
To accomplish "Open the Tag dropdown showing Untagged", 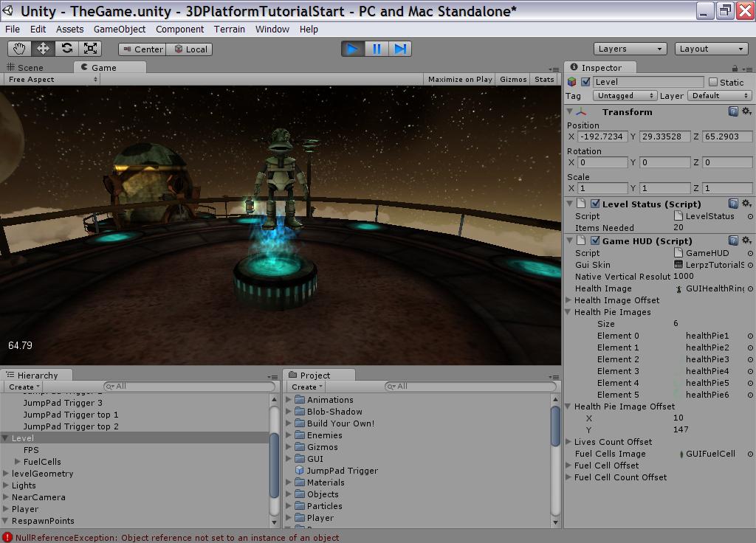I will (624, 95).
